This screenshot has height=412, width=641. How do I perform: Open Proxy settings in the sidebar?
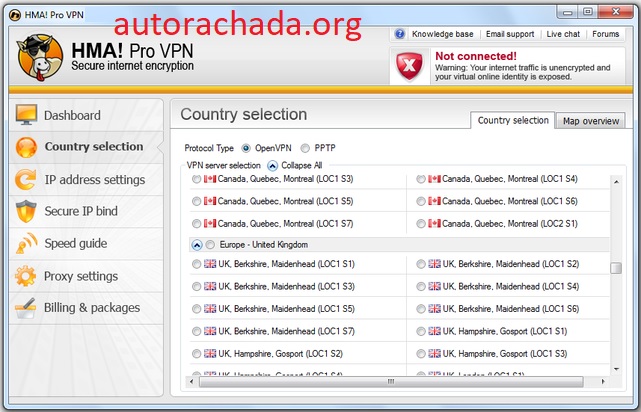click(86, 276)
